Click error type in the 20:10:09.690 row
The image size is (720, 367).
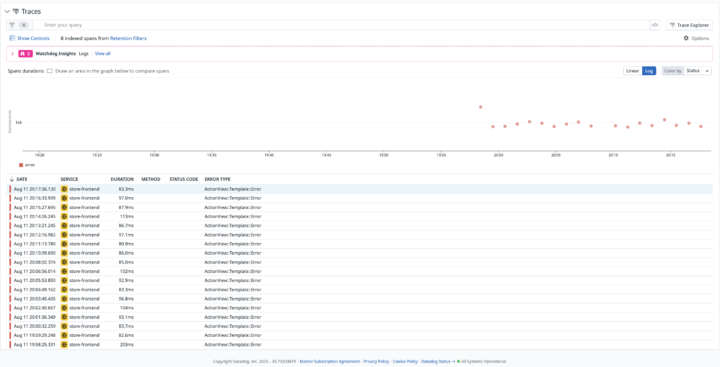tap(233, 253)
